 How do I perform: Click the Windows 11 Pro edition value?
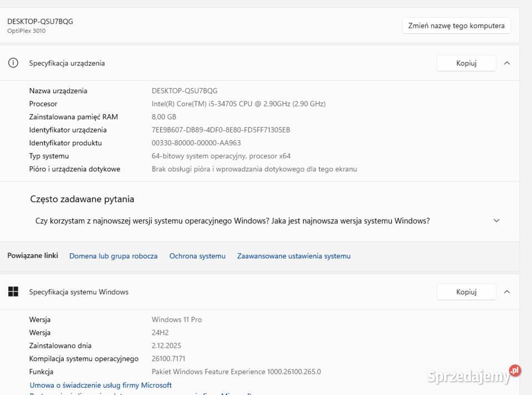click(176, 320)
